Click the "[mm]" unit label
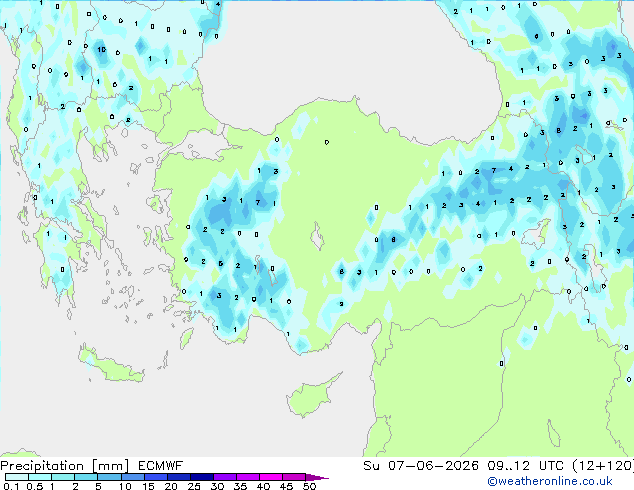Image resolution: width=634 pixels, height=490 pixels. coord(110,466)
